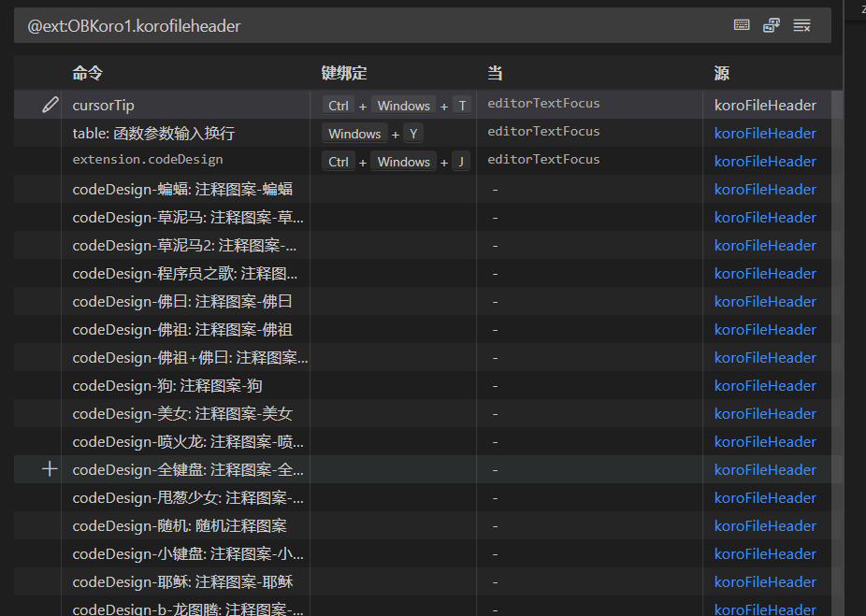
Task: Select the extension.codeDesign command
Action: 148,160
